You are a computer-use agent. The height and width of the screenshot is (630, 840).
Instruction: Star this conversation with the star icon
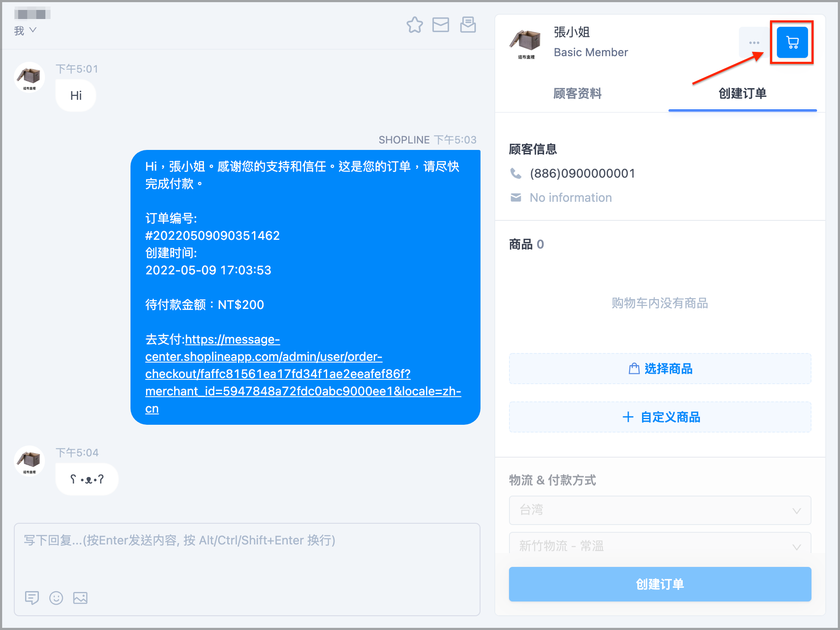pyautogui.click(x=414, y=25)
